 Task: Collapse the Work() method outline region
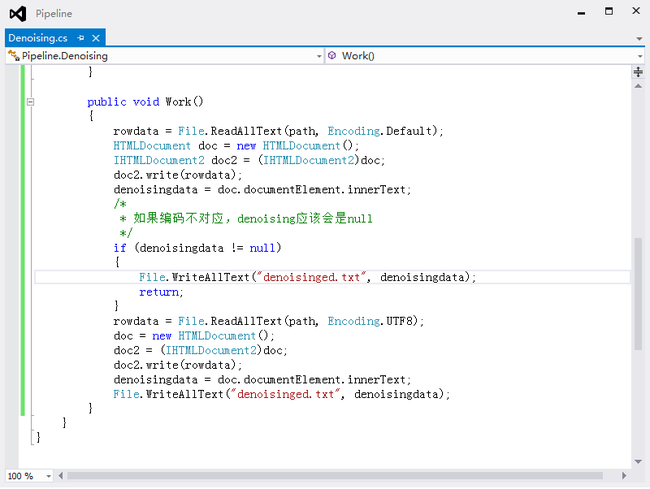[30, 102]
